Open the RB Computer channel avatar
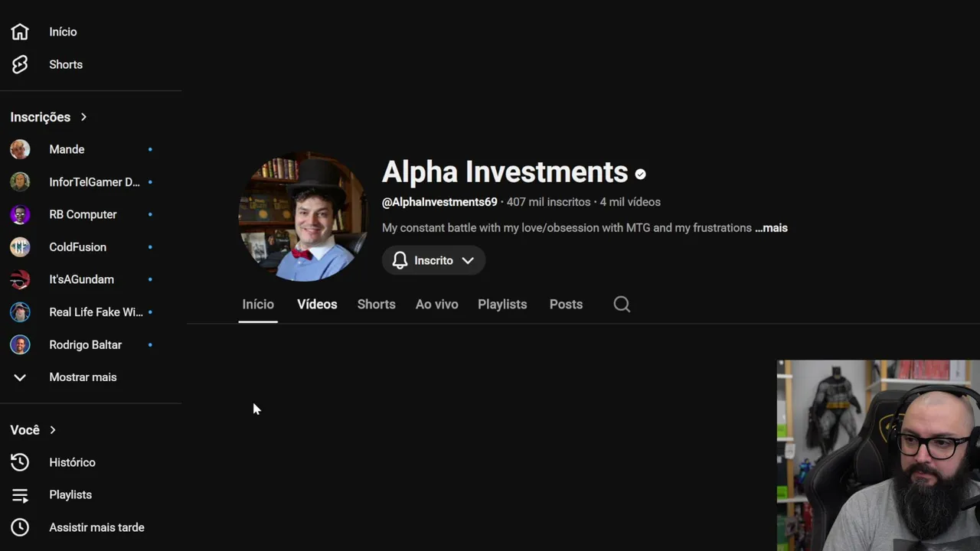 tap(20, 214)
